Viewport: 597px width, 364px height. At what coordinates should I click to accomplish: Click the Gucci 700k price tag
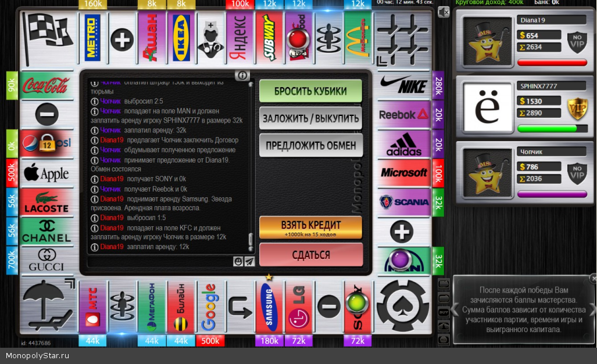12,260
